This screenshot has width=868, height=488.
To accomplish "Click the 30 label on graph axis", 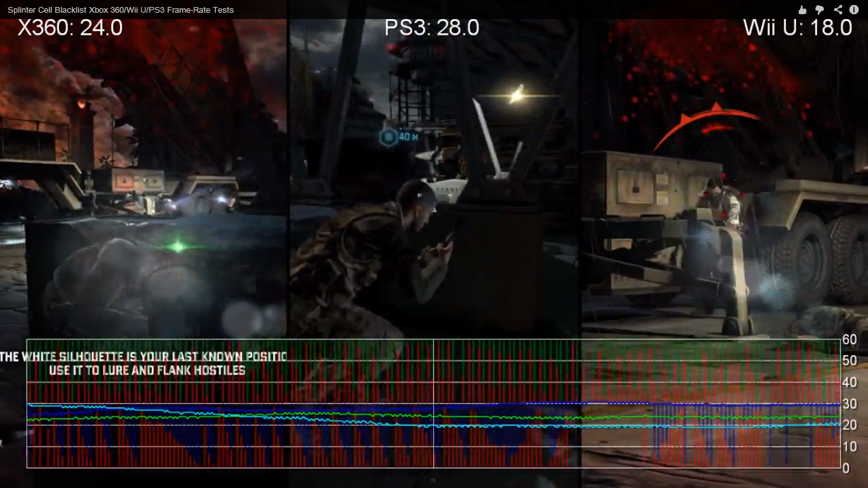I will (850, 404).
